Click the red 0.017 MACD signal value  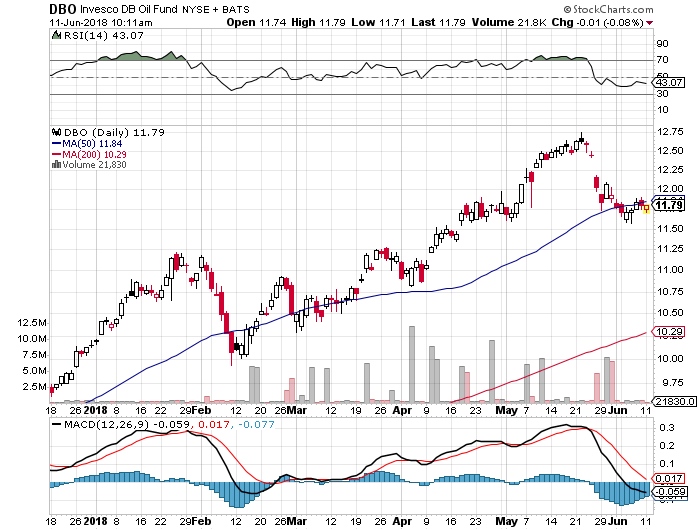(213, 424)
